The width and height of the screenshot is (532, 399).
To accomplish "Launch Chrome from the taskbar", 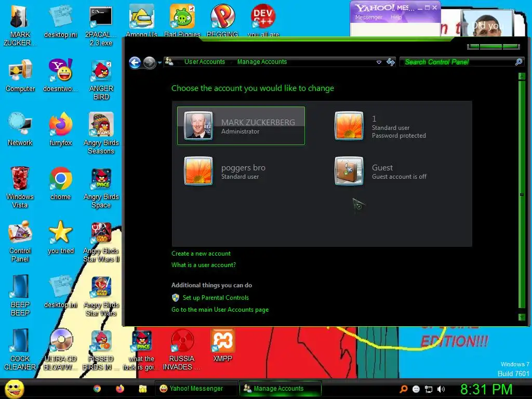I will tap(97, 389).
